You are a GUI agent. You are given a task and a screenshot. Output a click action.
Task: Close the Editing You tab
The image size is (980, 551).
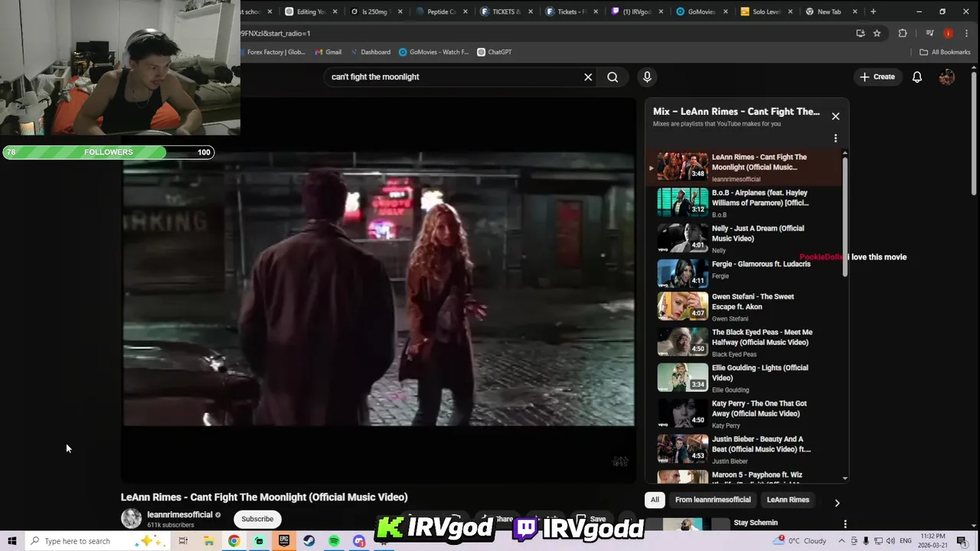(335, 11)
